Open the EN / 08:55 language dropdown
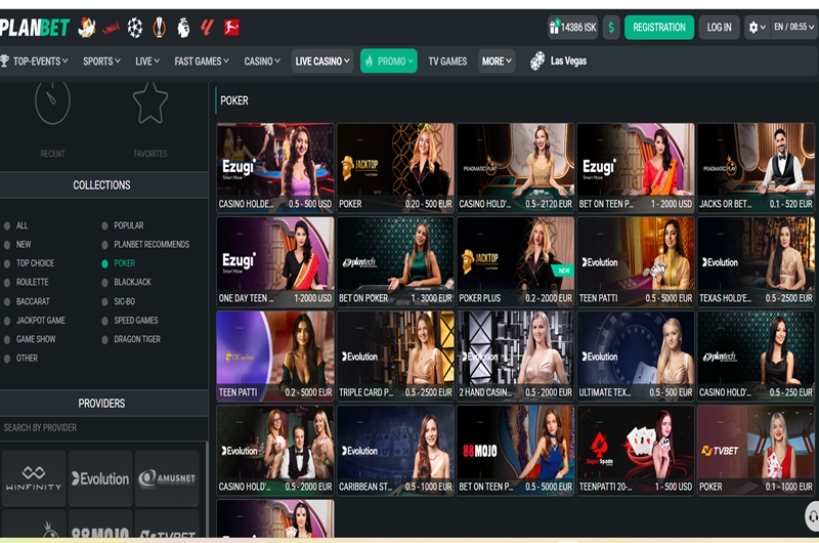This screenshot has height=543, width=819. click(794, 27)
